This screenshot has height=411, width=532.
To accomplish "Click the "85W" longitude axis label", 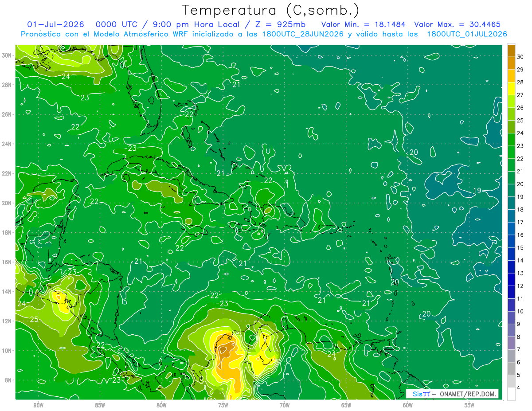I will click(x=100, y=405).
